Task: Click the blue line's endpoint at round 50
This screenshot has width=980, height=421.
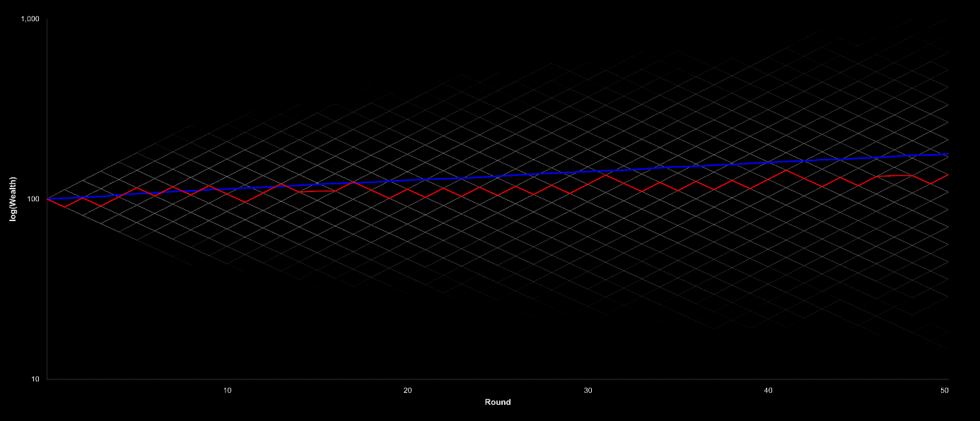Action: click(947, 154)
